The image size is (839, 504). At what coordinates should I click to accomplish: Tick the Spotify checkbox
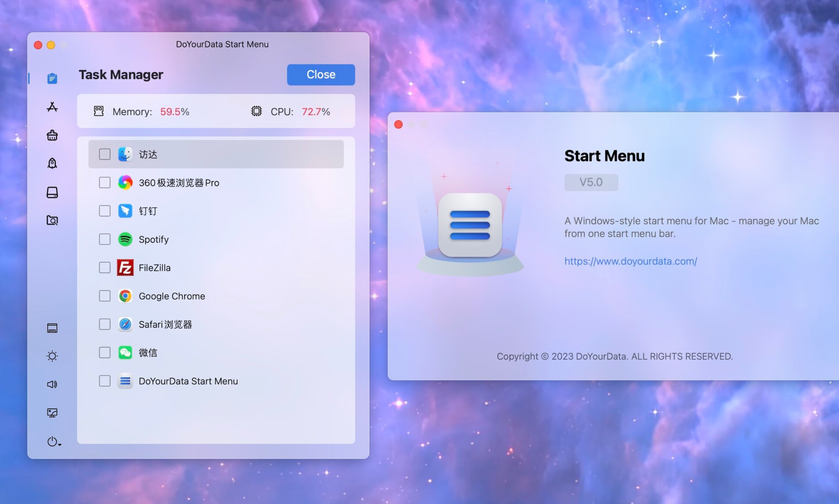click(105, 239)
